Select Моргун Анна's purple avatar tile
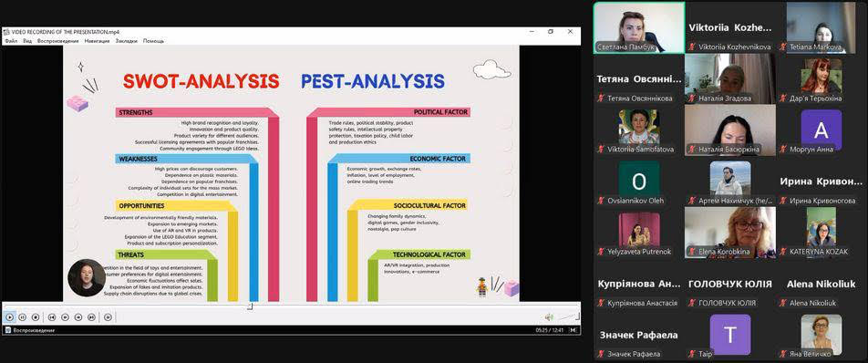 point(821,130)
